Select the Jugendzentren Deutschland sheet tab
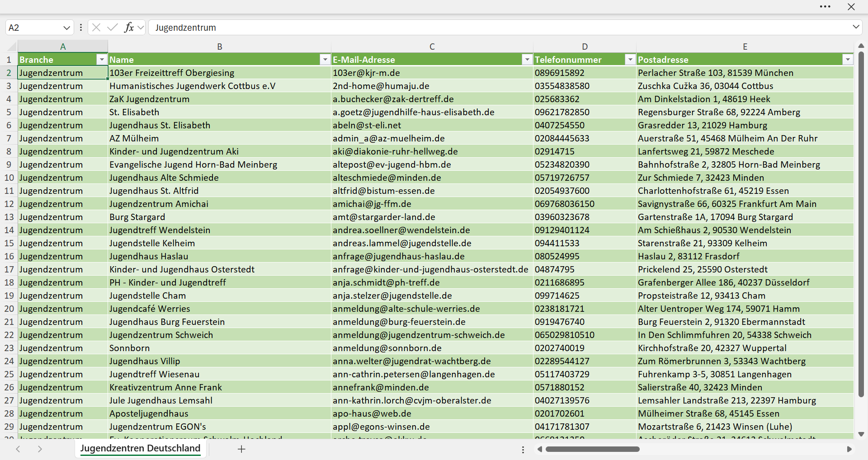Screen dimensions: 868x460 point(140,448)
